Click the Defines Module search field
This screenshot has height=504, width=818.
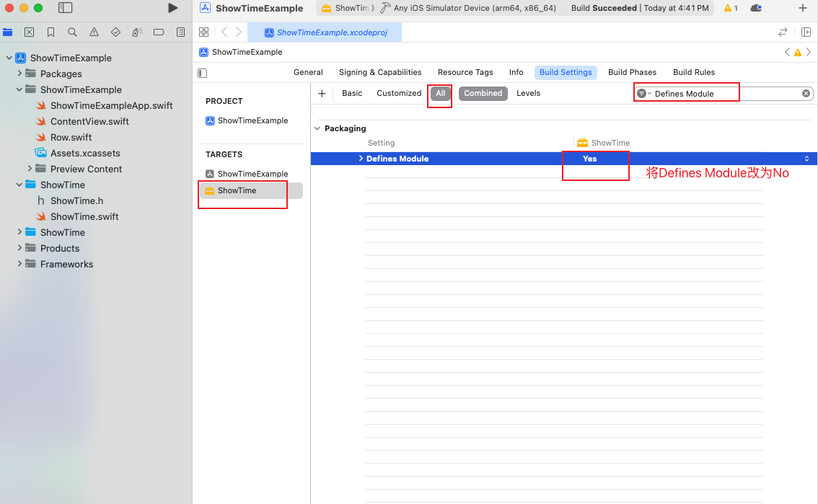click(724, 94)
